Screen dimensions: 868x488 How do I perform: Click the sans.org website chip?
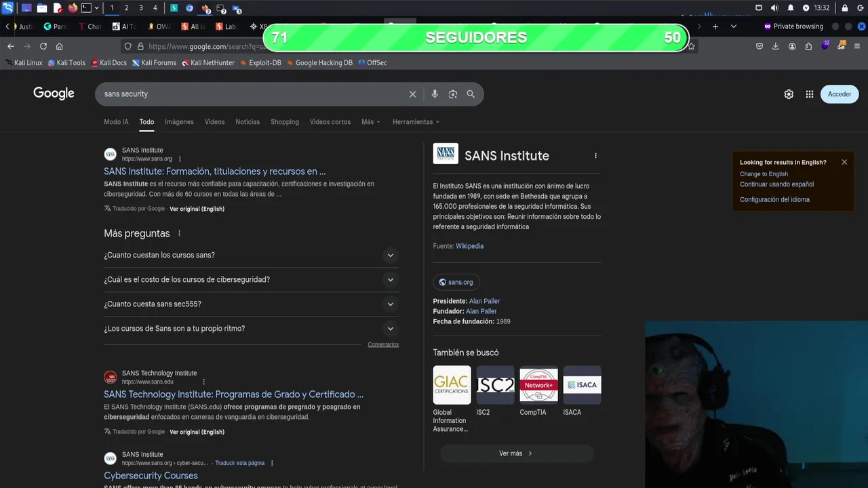point(456,282)
